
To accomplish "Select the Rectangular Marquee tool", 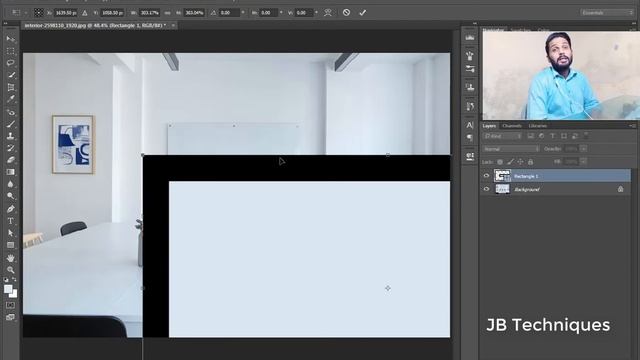I will pyautogui.click(x=11, y=51).
